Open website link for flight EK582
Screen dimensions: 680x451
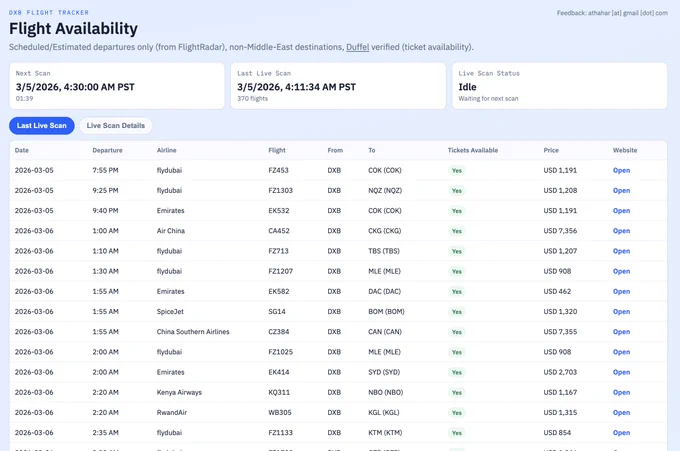click(x=621, y=291)
